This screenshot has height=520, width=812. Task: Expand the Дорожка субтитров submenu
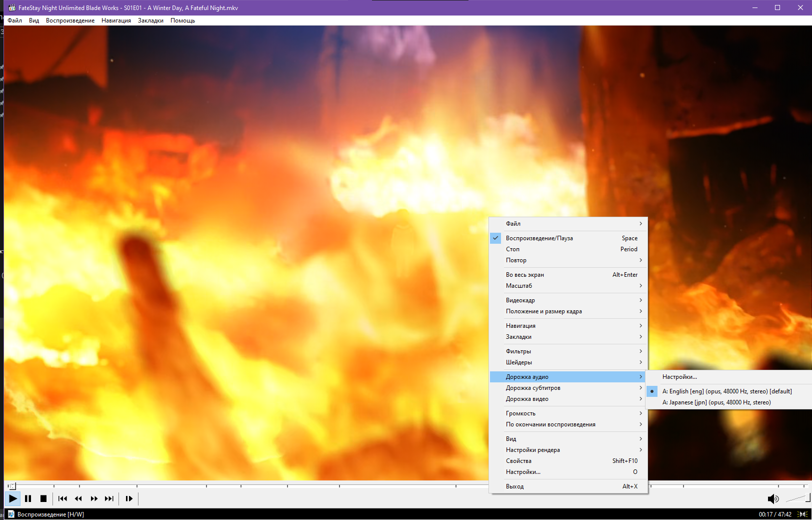tap(533, 388)
